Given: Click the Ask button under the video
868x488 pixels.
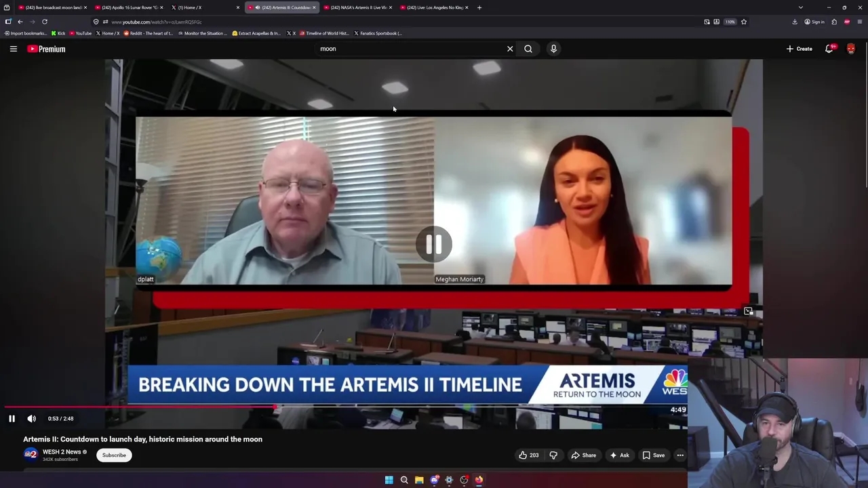Looking at the screenshot, I should click(619, 455).
